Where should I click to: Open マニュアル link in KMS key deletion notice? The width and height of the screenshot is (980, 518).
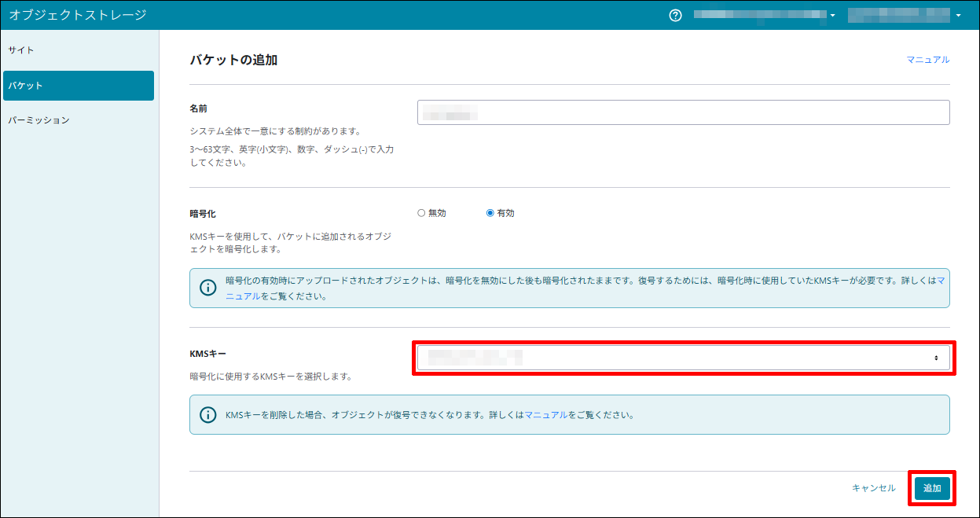545,414
